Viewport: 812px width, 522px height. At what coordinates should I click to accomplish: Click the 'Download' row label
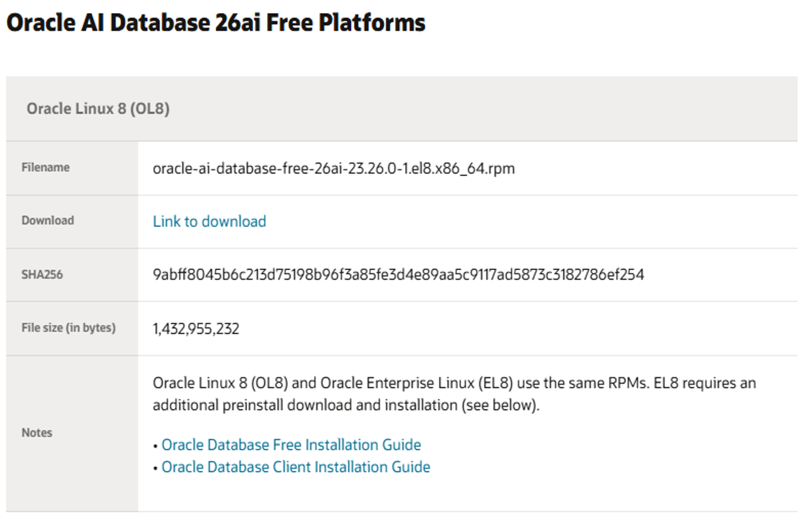pos(48,220)
